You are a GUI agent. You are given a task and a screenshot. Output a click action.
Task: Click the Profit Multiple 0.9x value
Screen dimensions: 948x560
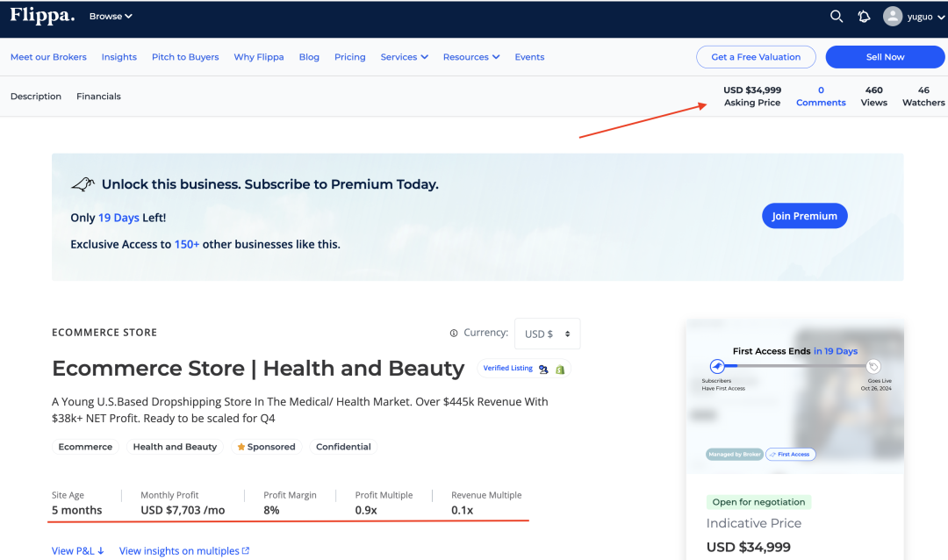pos(366,510)
